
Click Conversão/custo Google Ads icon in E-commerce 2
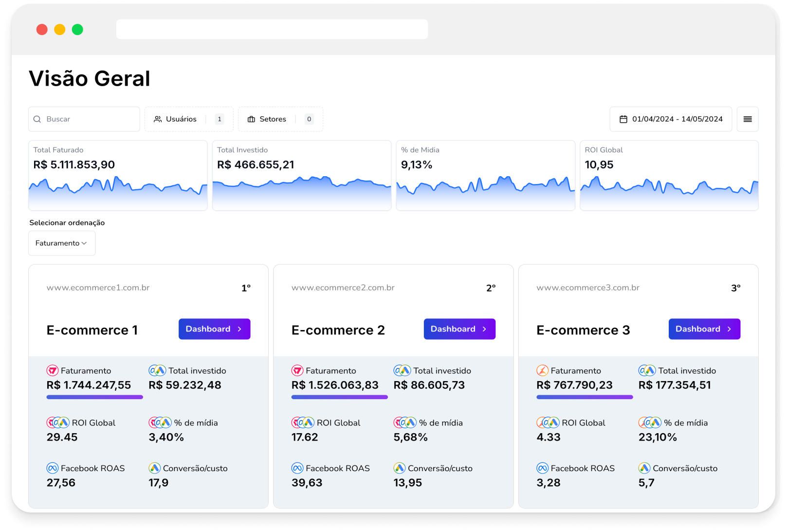pos(400,468)
